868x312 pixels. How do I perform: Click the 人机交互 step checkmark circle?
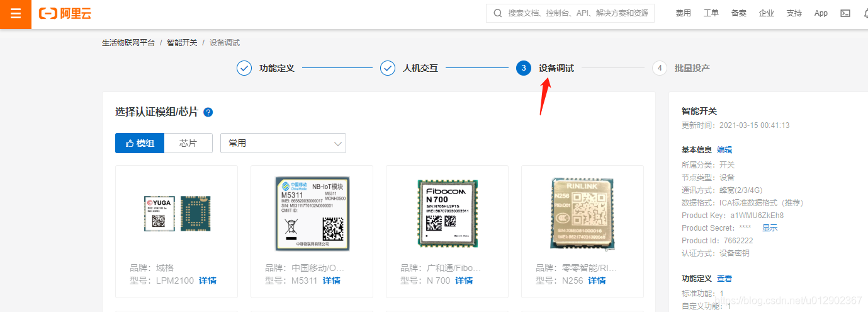pos(388,68)
